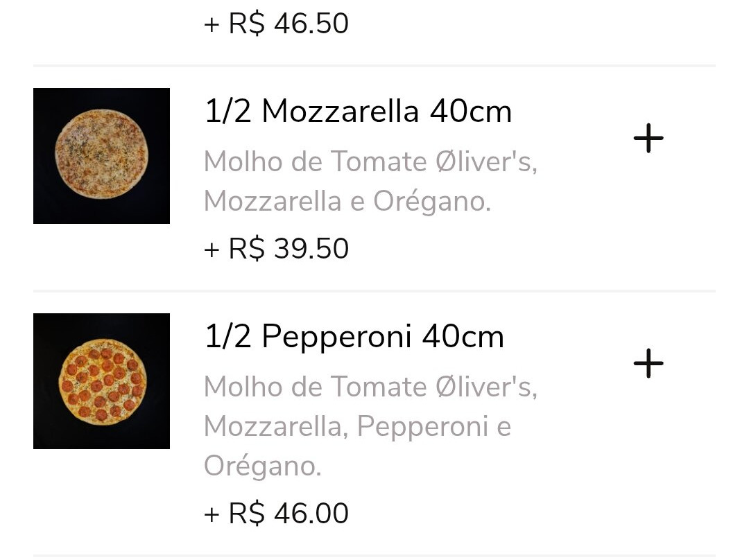
Task: Click "Molho de Tomate Øliver's," under Mozzarella title
Action: tap(370, 162)
